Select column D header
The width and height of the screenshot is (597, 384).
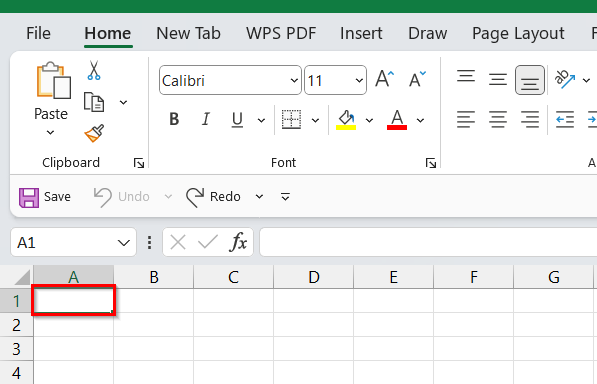[x=314, y=277]
